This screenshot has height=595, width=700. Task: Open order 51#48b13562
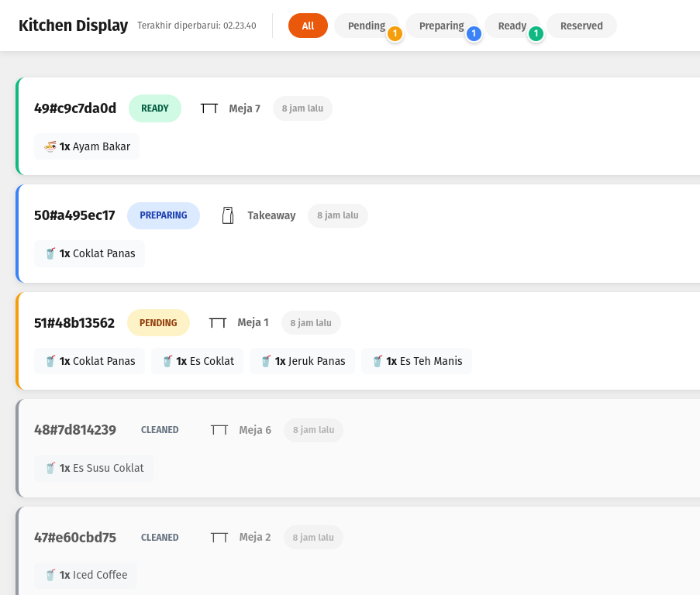(74, 322)
